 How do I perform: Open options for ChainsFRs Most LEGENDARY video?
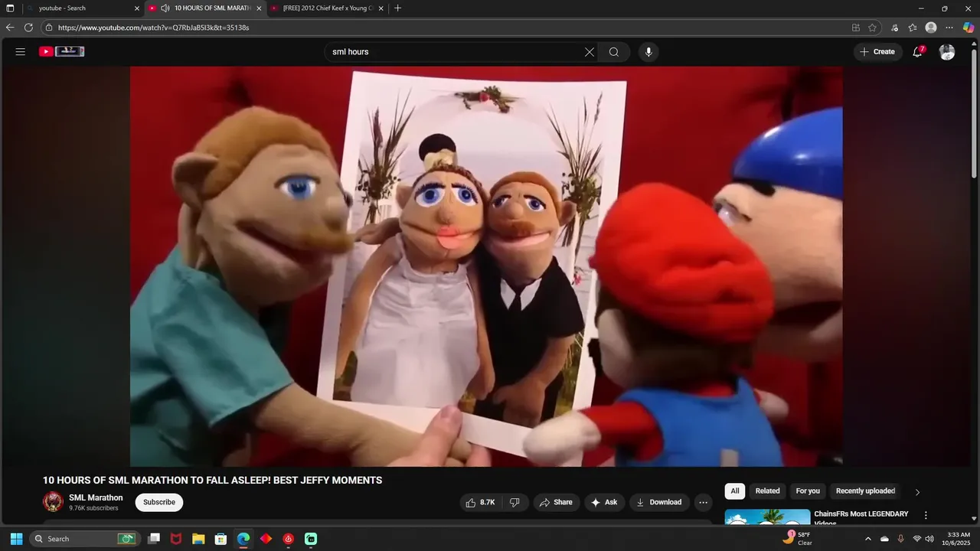(x=926, y=516)
